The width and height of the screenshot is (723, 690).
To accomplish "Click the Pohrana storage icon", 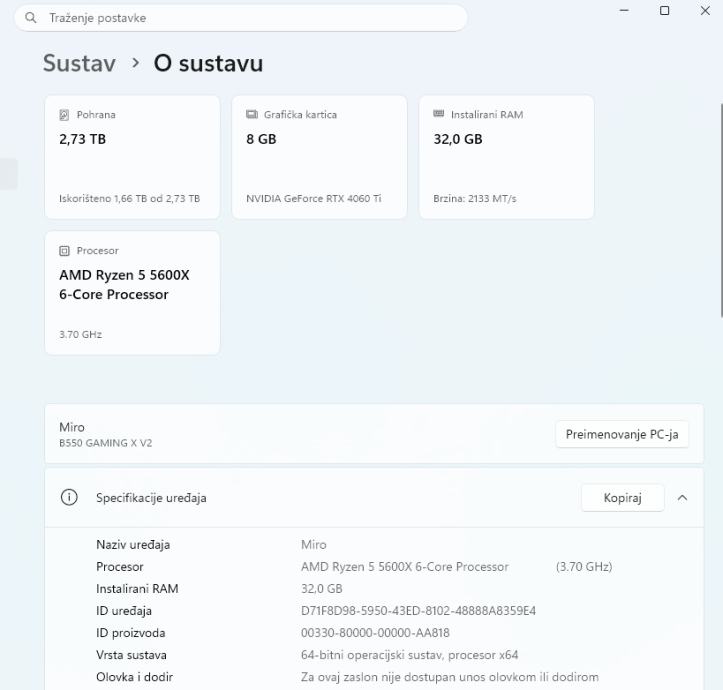I will [65, 115].
